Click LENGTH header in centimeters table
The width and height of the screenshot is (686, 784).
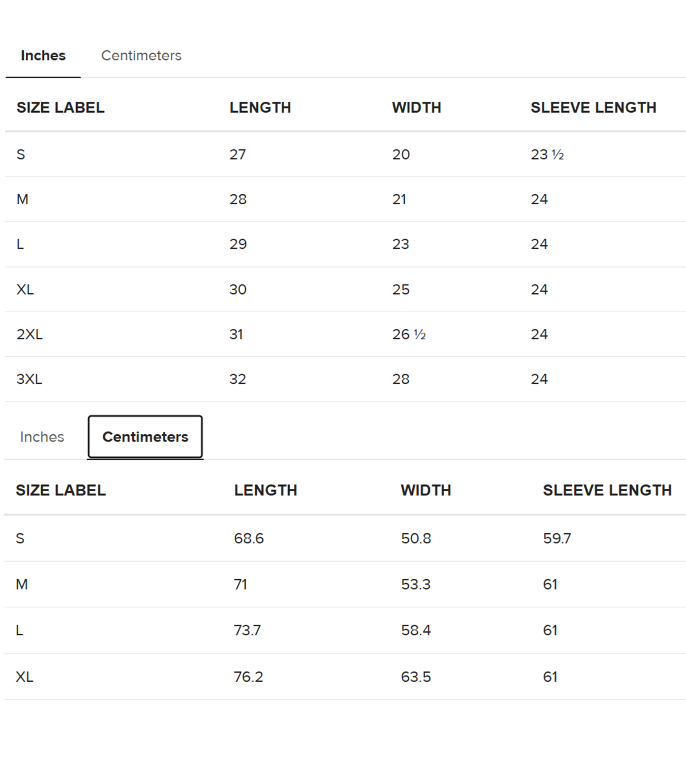[x=266, y=490]
